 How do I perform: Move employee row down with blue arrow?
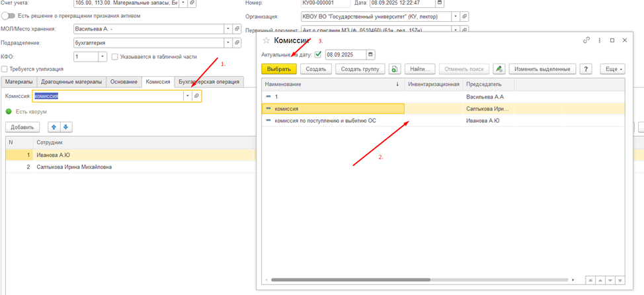click(65, 128)
